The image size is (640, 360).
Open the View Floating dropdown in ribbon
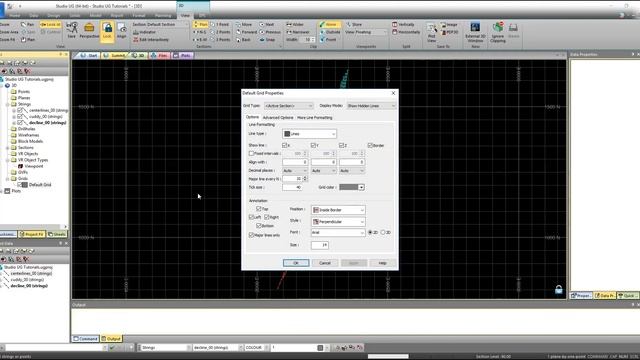pyautogui.click(x=366, y=32)
